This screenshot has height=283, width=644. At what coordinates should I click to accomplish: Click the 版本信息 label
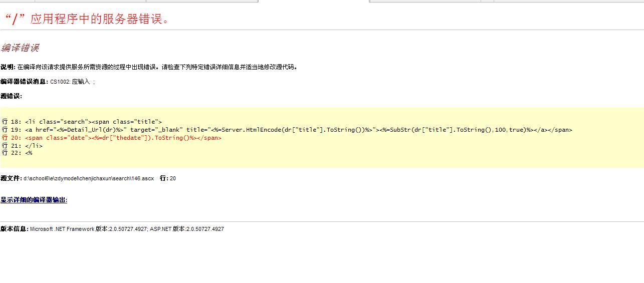point(15,229)
